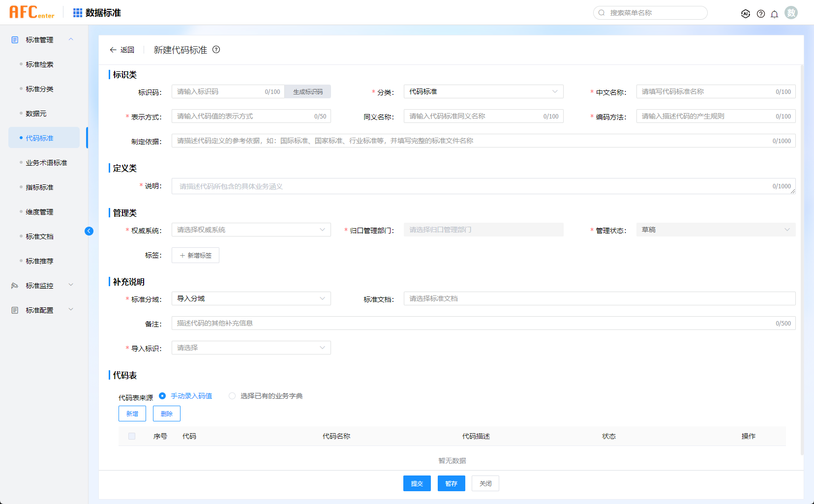Click the 删除 button above the code table
Screen dimensions: 814x504
(x=167, y=414)
